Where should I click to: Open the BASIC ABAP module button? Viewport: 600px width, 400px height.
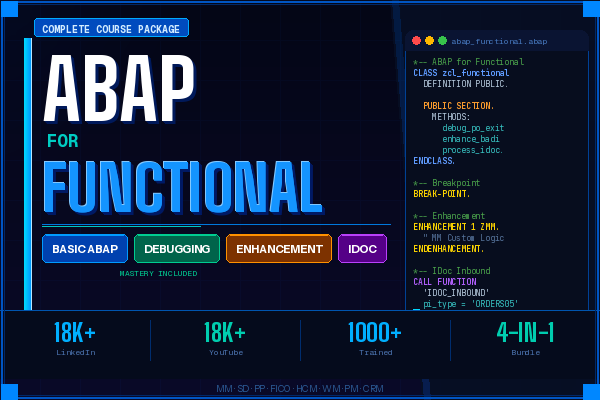click(85, 249)
